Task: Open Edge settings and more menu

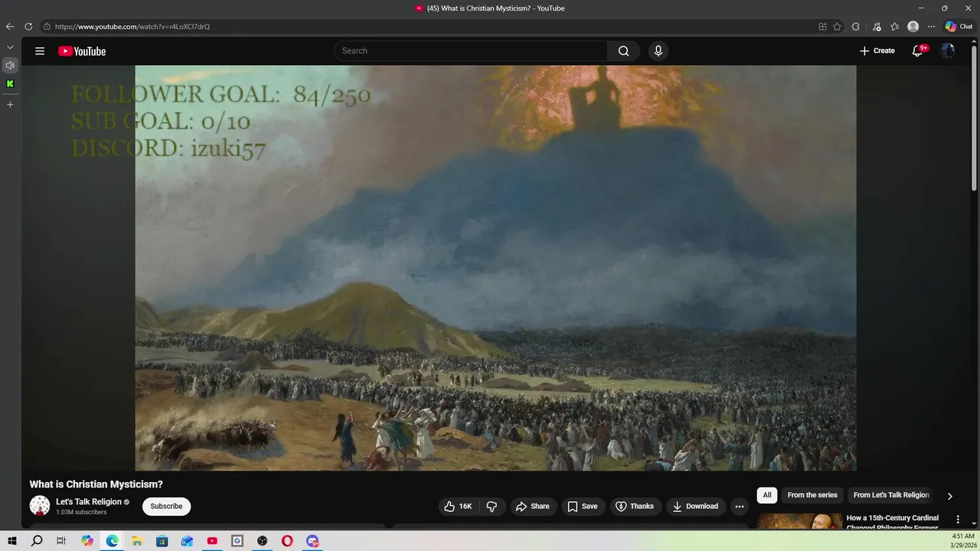Action: point(931,26)
